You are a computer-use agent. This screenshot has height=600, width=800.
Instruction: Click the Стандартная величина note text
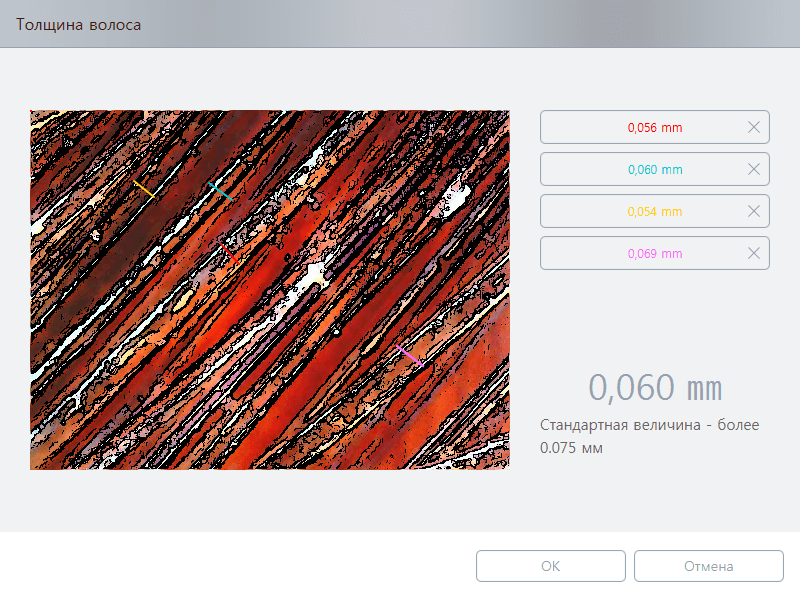(649, 436)
